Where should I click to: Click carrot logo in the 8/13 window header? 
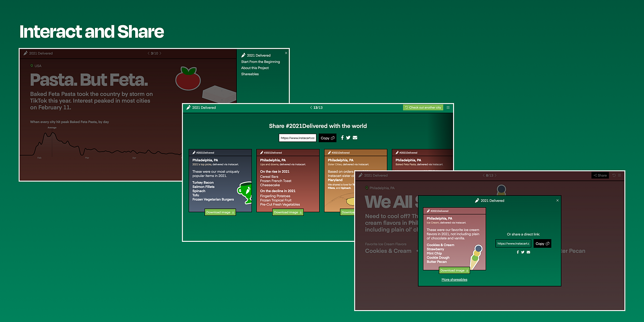click(360, 175)
